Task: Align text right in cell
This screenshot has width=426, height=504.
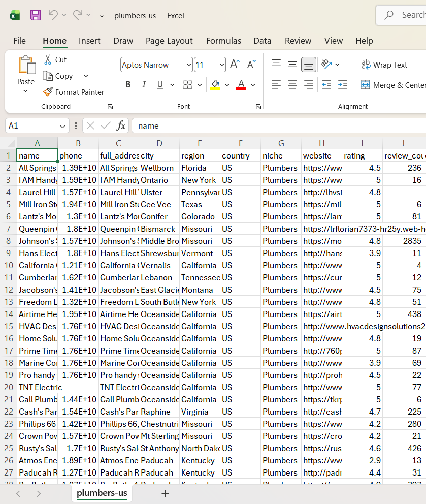Action: [308, 85]
